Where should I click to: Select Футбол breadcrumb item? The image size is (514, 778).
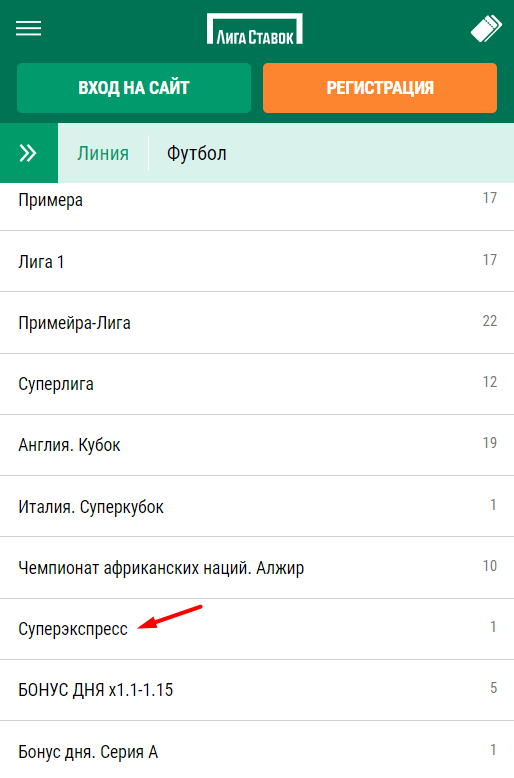click(196, 153)
